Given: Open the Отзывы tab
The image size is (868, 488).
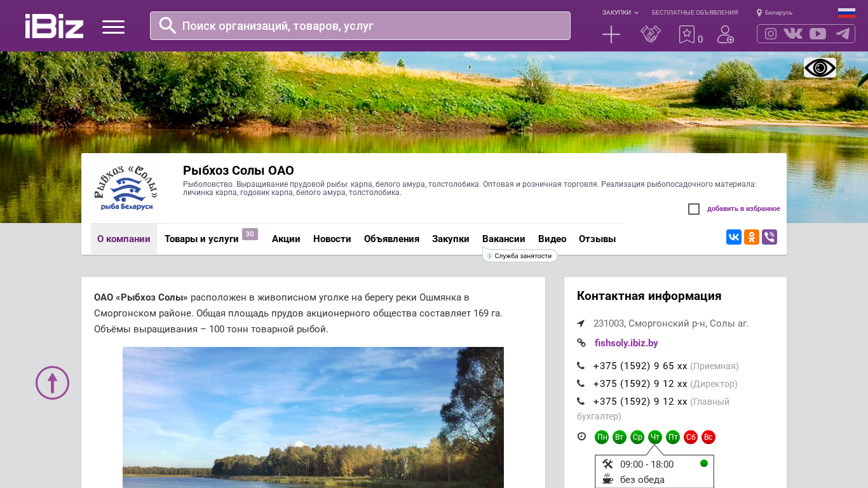Looking at the screenshot, I should [x=597, y=239].
